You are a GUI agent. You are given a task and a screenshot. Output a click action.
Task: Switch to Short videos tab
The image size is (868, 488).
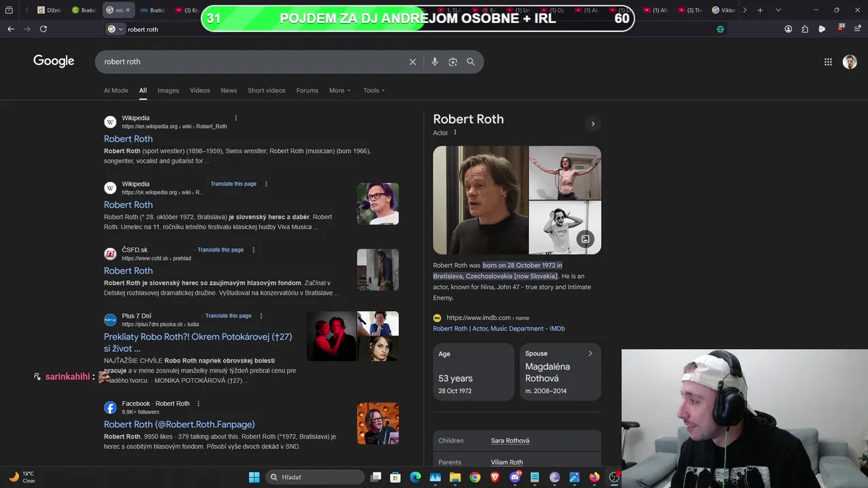(267, 90)
